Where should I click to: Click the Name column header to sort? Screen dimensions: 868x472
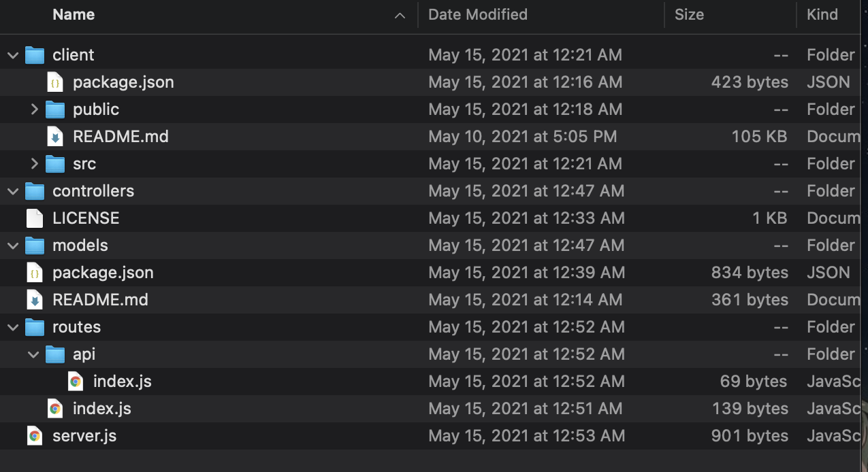[x=74, y=14]
